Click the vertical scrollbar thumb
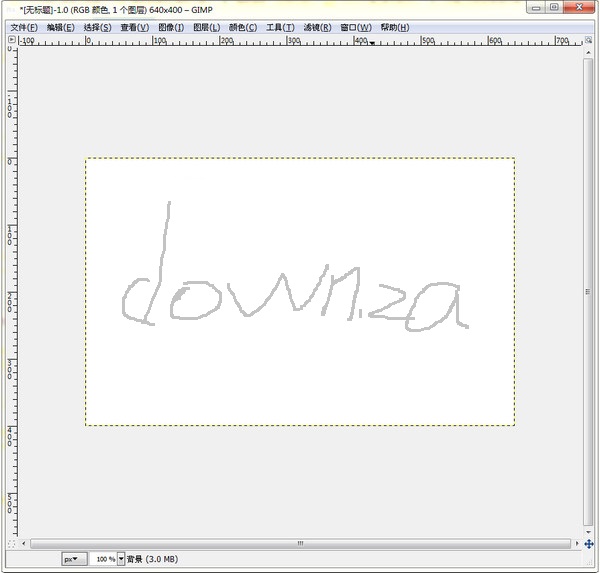The image size is (600, 573). 588,292
